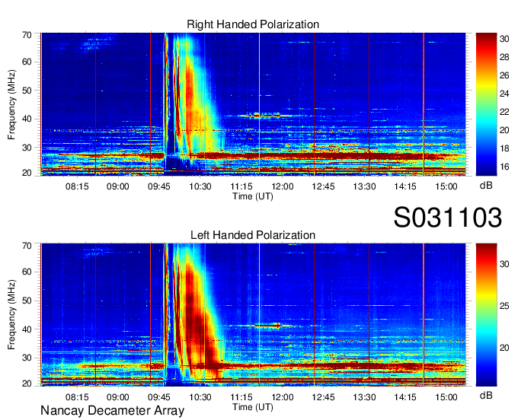The width and height of the screenshot is (518, 420).
Task: Click the 20 MHz tick of the Left Handed plot
Action: click(x=27, y=383)
